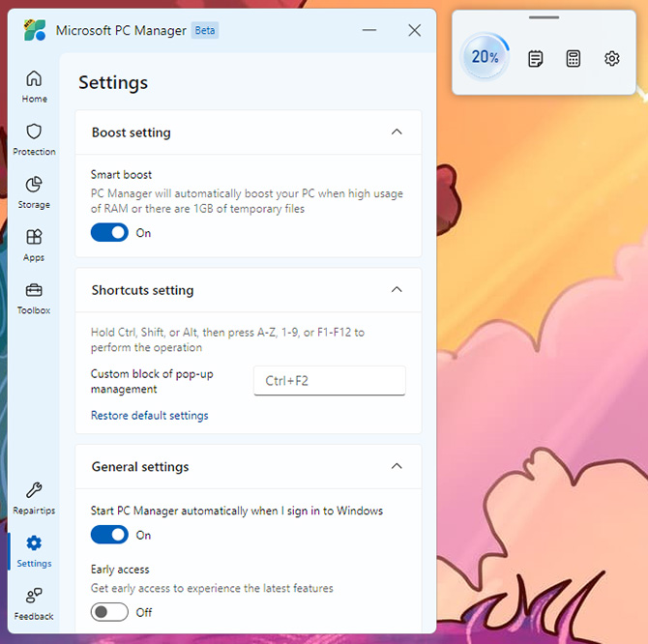This screenshot has width=648, height=644.
Task: Click the Settings page heading
Action: pyautogui.click(x=113, y=82)
